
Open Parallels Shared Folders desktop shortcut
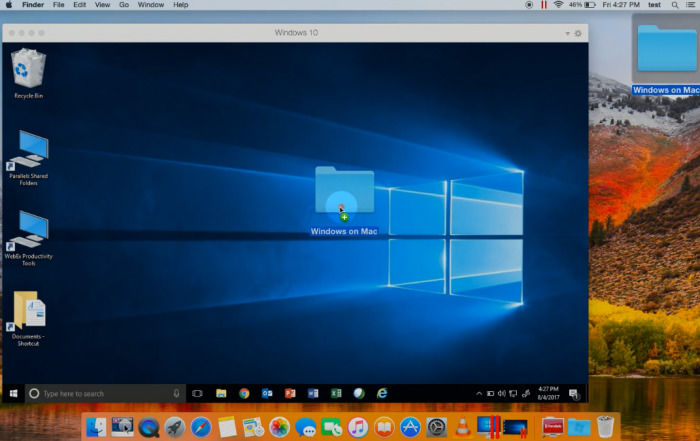pos(29,158)
